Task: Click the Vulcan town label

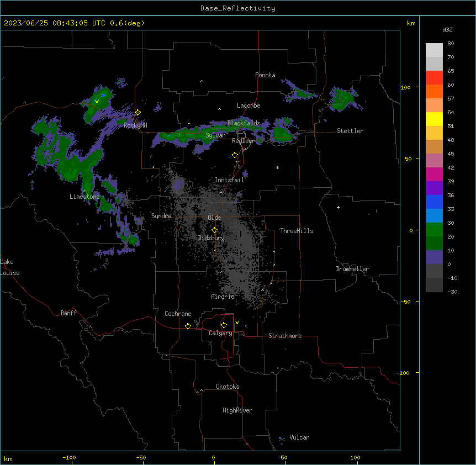Action: point(300,437)
